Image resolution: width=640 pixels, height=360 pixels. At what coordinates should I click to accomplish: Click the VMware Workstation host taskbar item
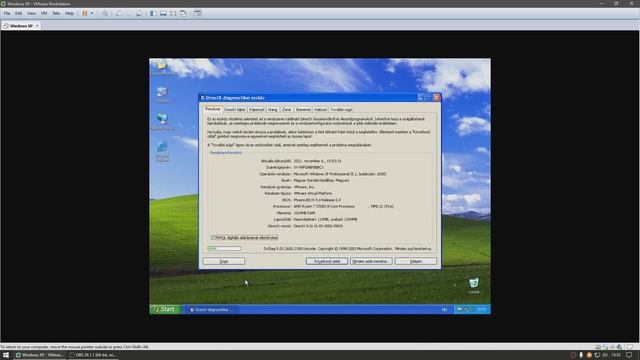click(x=40, y=355)
